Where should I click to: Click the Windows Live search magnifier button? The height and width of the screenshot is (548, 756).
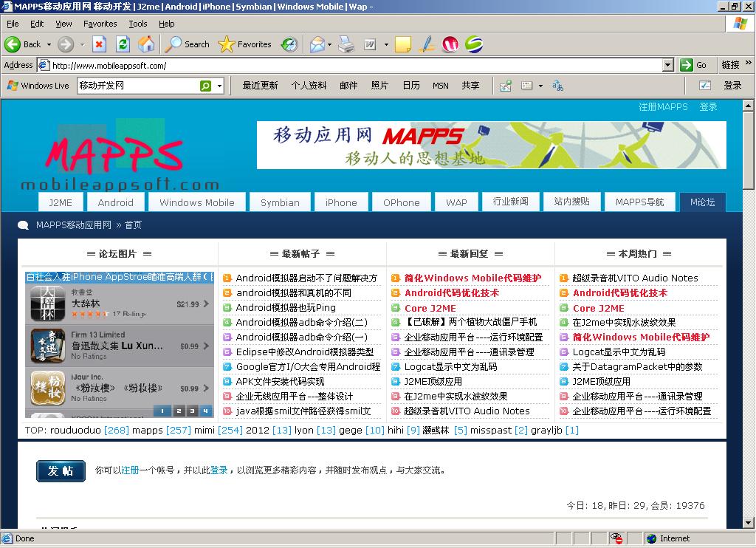205,86
